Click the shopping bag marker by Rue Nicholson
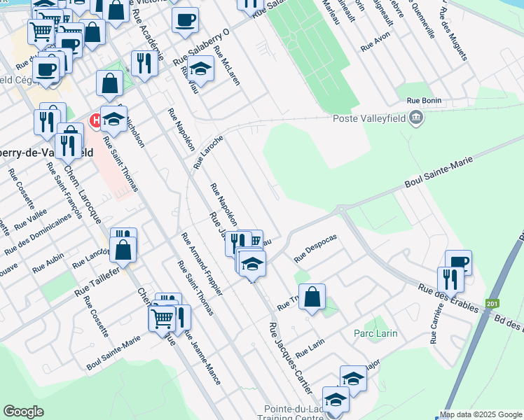Viewport: 524px width, 420px height. (109, 84)
